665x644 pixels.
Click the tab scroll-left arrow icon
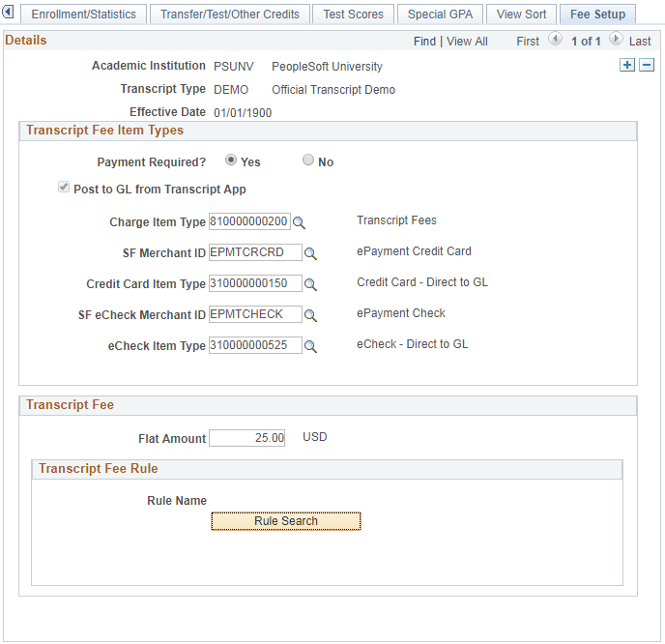point(8,12)
